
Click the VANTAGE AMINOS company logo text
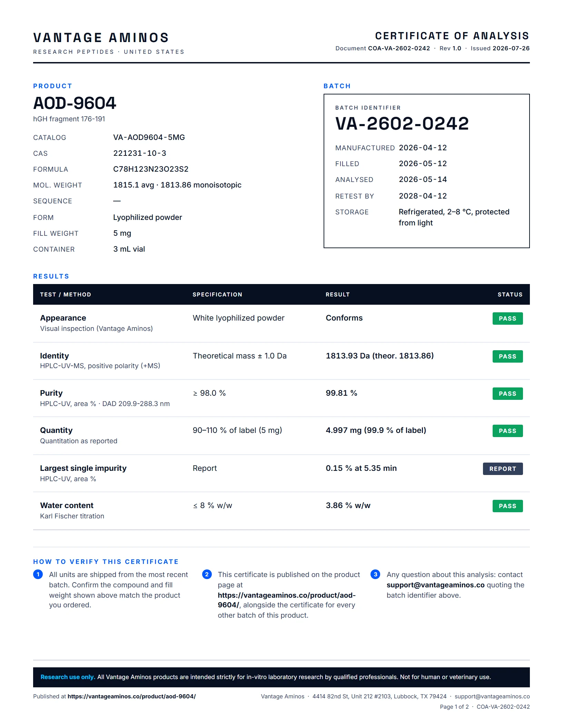(x=101, y=38)
